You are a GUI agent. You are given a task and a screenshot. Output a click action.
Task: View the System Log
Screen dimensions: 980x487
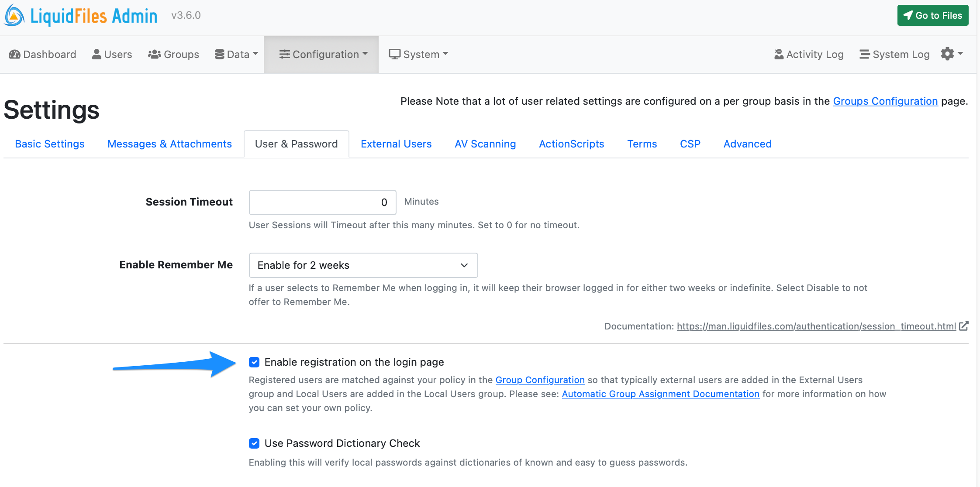click(894, 54)
